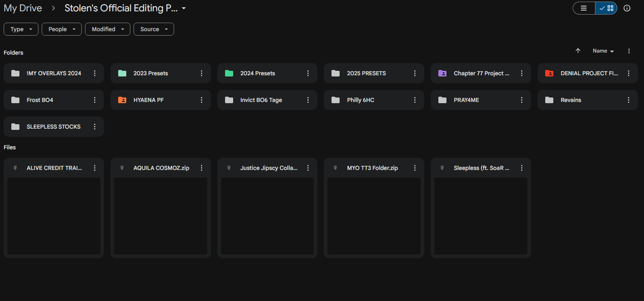Open the Name sort dropdown
The image size is (644, 301).
[603, 51]
